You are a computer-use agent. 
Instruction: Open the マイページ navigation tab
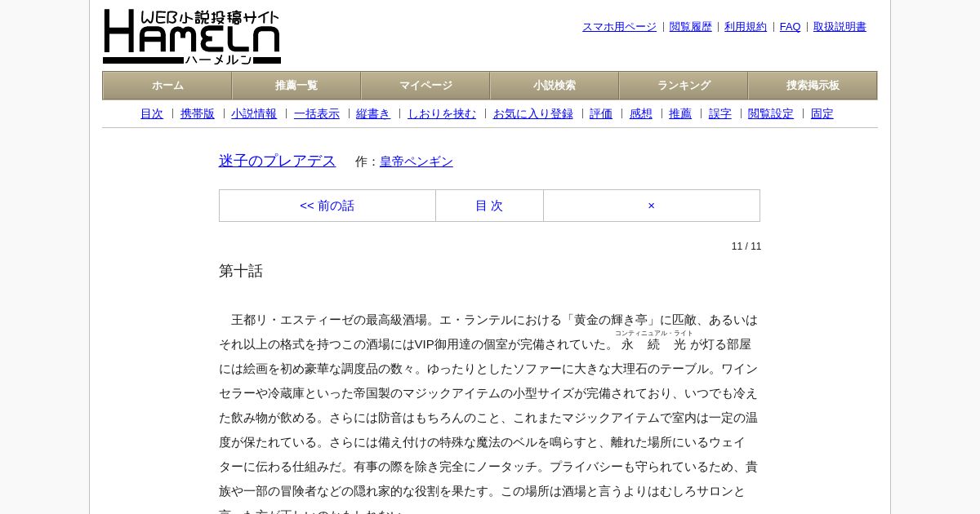425,86
